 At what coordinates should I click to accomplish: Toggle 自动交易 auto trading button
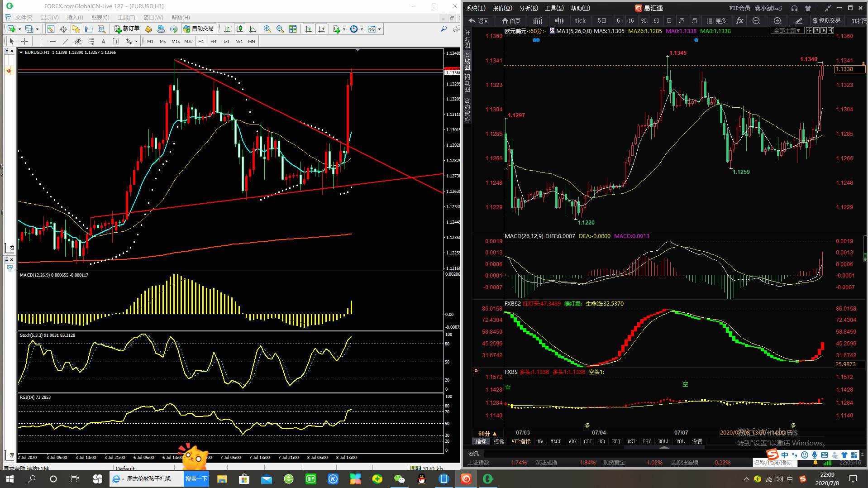click(x=198, y=29)
